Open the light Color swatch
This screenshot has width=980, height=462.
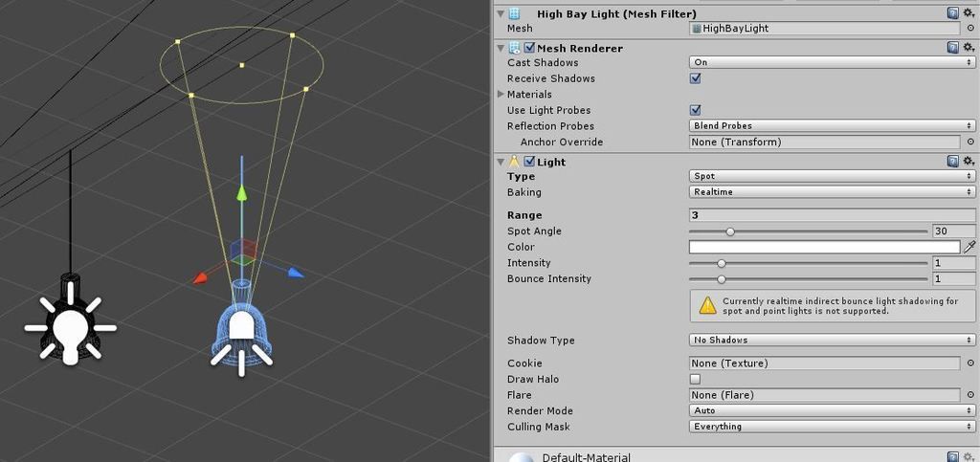coord(824,247)
